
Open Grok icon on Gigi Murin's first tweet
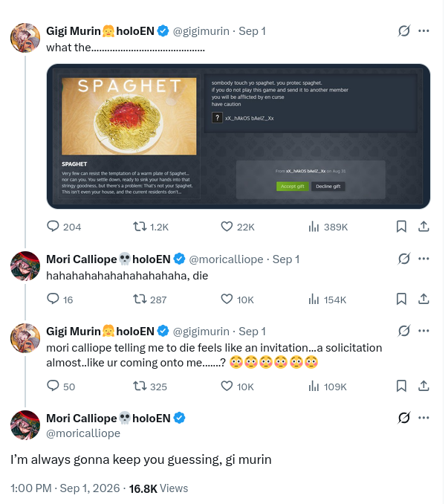[403, 31]
